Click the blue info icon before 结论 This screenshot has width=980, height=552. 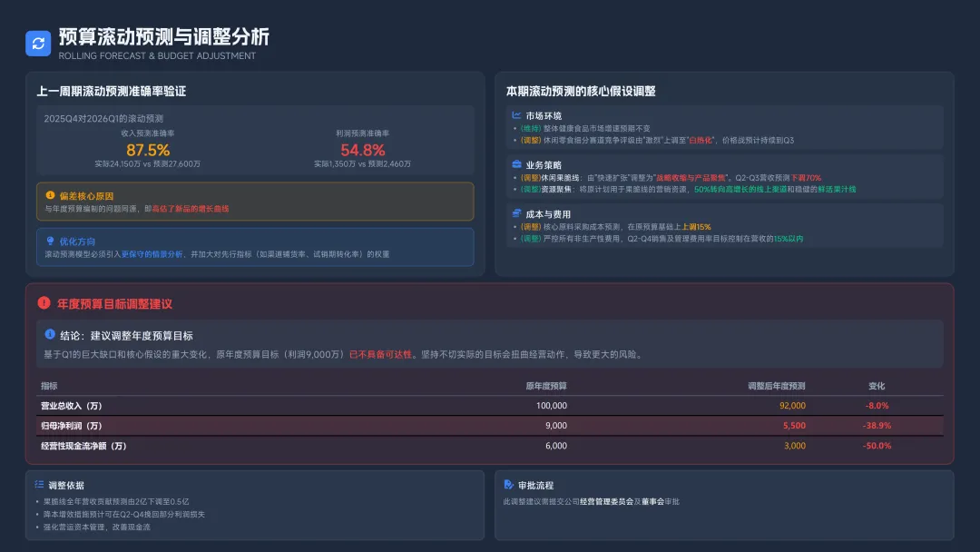pyautogui.click(x=50, y=334)
